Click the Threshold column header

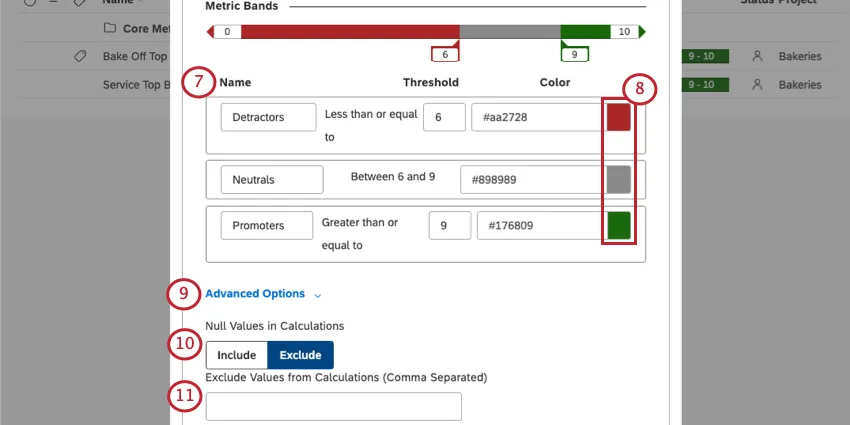[x=431, y=82]
